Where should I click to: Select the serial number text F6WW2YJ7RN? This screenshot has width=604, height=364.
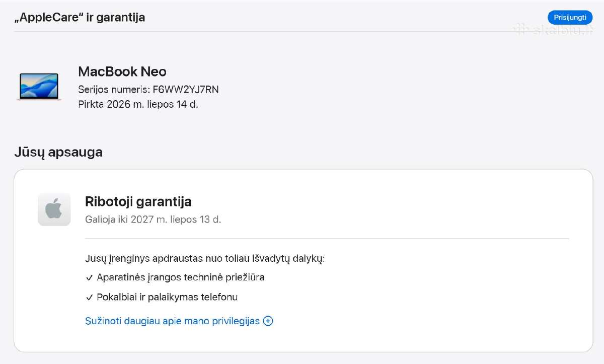click(x=186, y=90)
